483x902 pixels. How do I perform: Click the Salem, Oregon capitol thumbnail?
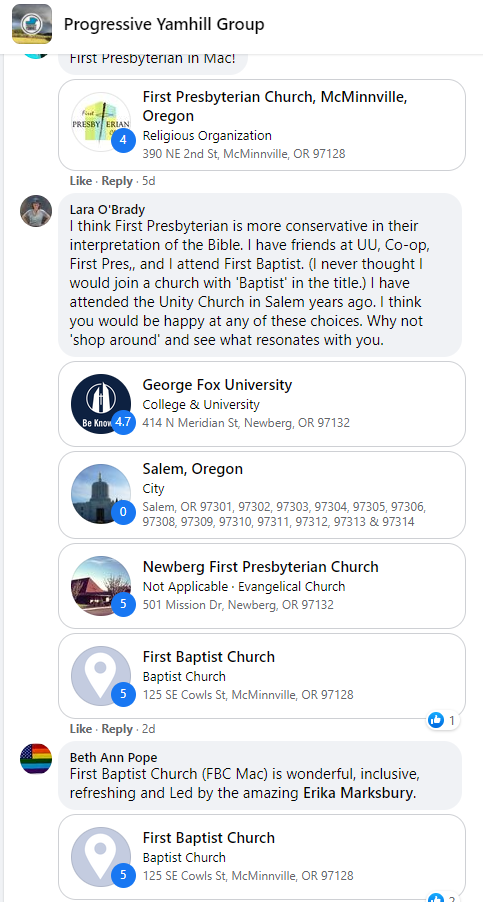click(x=101, y=494)
